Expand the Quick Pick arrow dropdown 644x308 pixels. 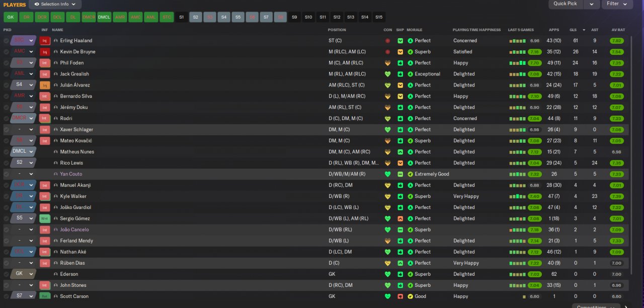(x=591, y=4)
